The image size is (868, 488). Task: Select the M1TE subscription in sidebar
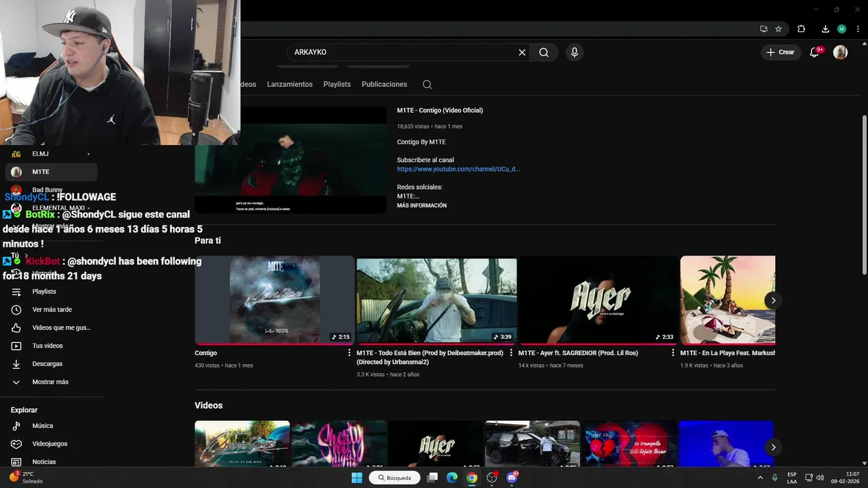tap(52, 172)
